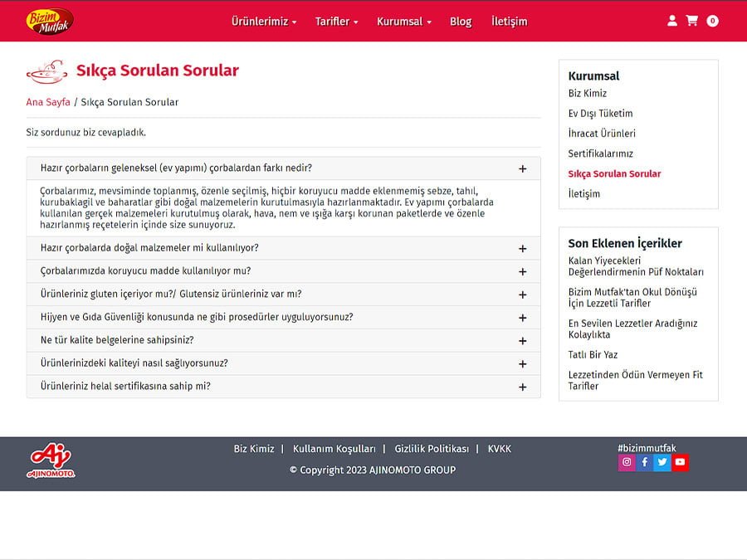747x560 pixels.
Task: Open the shopping cart icon
Action: coord(692,21)
